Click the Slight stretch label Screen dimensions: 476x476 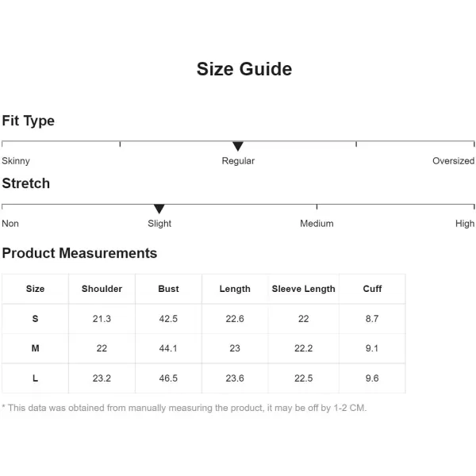pos(159,224)
